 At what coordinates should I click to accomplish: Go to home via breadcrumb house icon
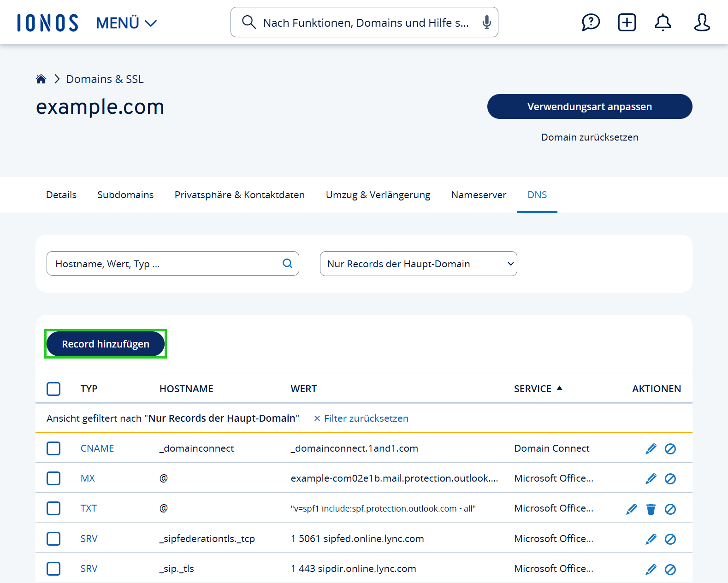click(x=41, y=79)
